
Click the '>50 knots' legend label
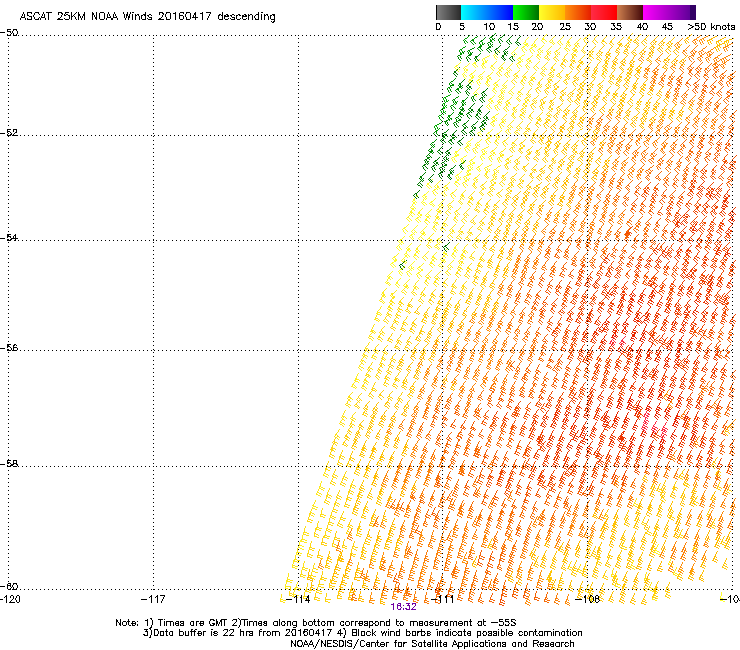[x=711, y=27]
